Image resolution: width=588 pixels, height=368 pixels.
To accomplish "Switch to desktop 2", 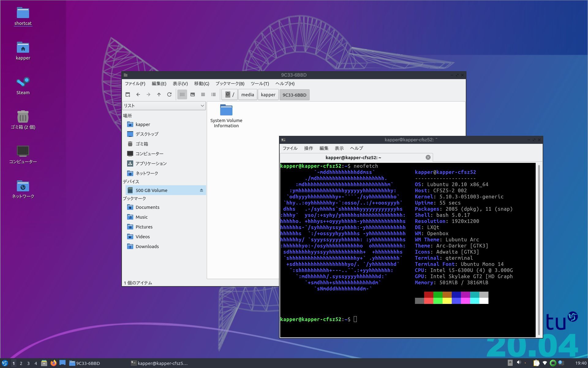I will click(x=21, y=363).
